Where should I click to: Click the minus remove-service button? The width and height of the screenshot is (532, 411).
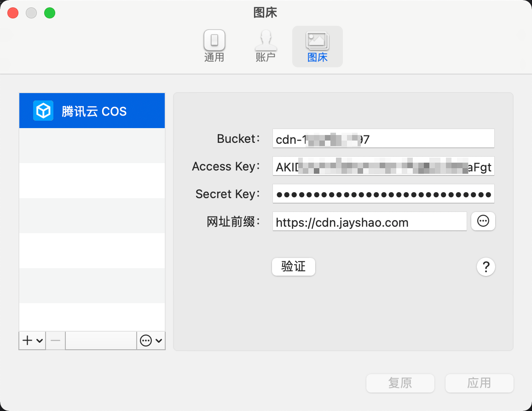(55, 341)
